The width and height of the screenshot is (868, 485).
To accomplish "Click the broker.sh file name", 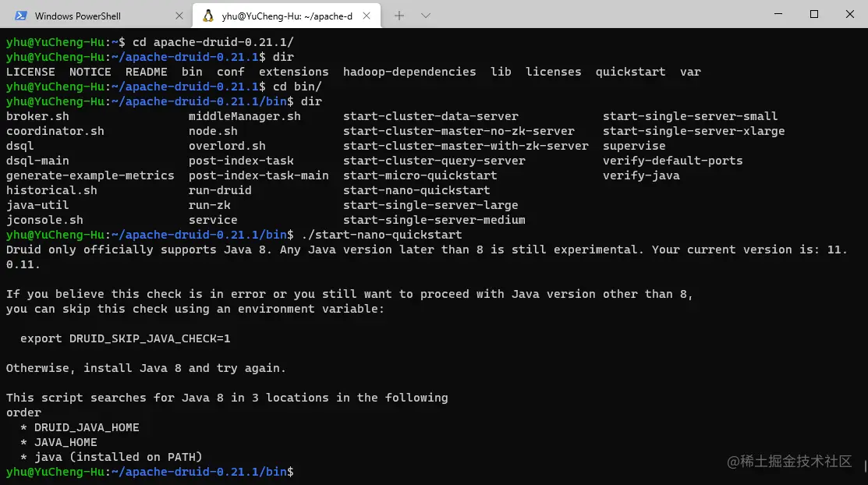I will [x=37, y=116].
